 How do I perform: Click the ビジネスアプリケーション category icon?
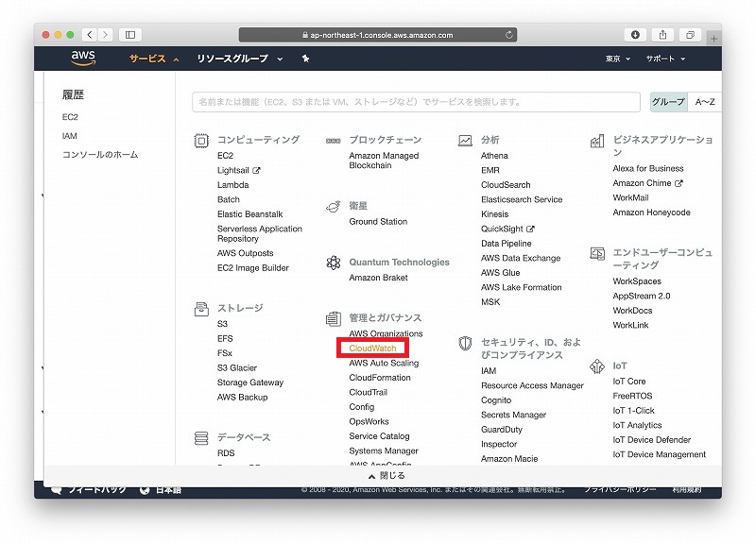tap(597, 141)
